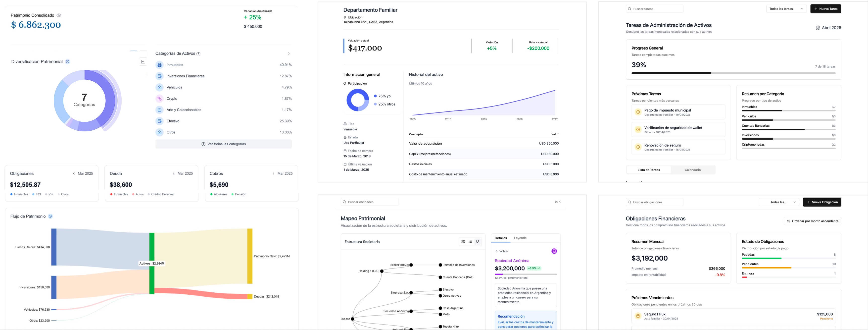Switch to the Calendario tab
Screen dimensions: 868x330
coord(692,170)
